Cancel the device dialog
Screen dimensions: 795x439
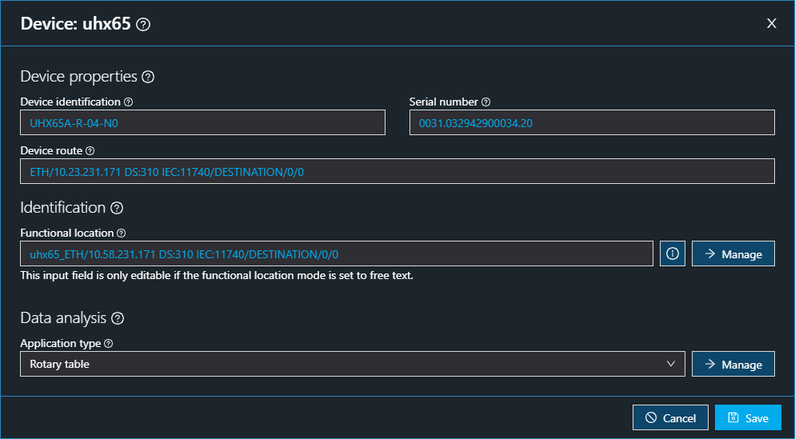click(x=670, y=417)
